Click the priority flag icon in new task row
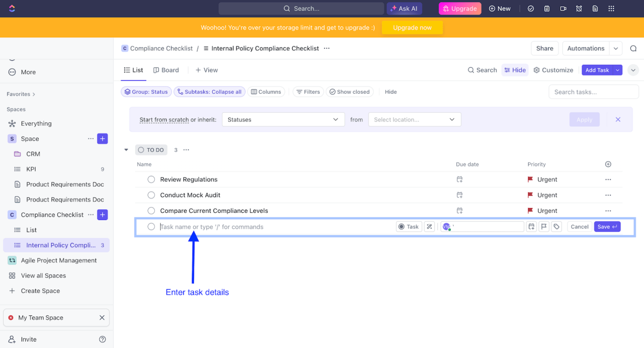 point(544,227)
